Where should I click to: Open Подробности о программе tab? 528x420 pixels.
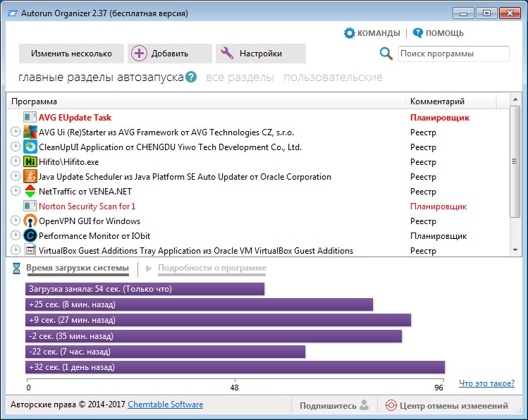(212, 268)
